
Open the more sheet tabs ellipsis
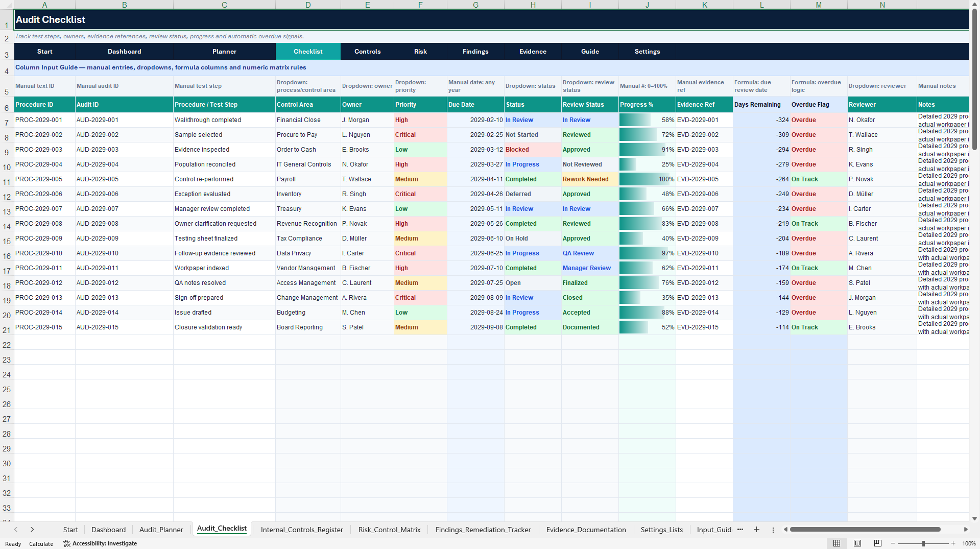[x=740, y=530]
